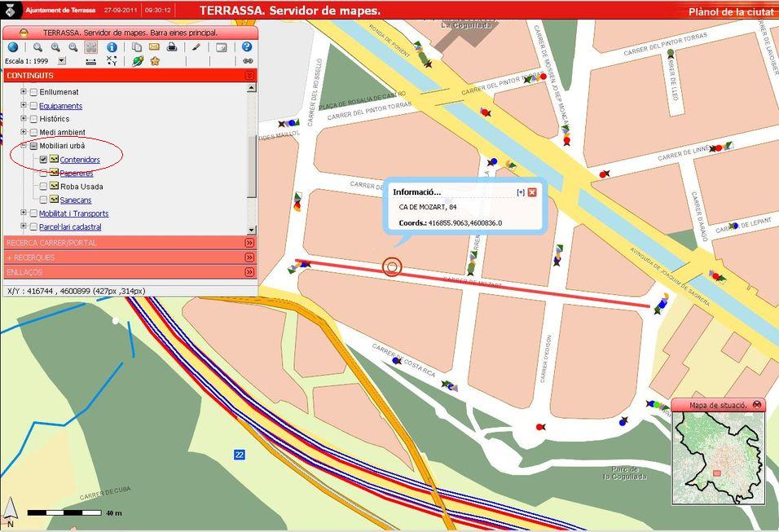
Task: Click the chain link icon
Action: [248, 61]
